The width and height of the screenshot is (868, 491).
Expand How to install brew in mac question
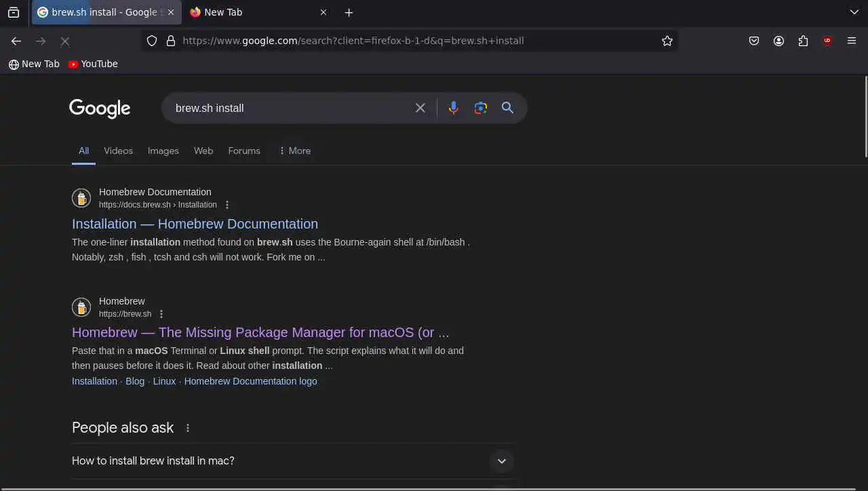point(293,461)
